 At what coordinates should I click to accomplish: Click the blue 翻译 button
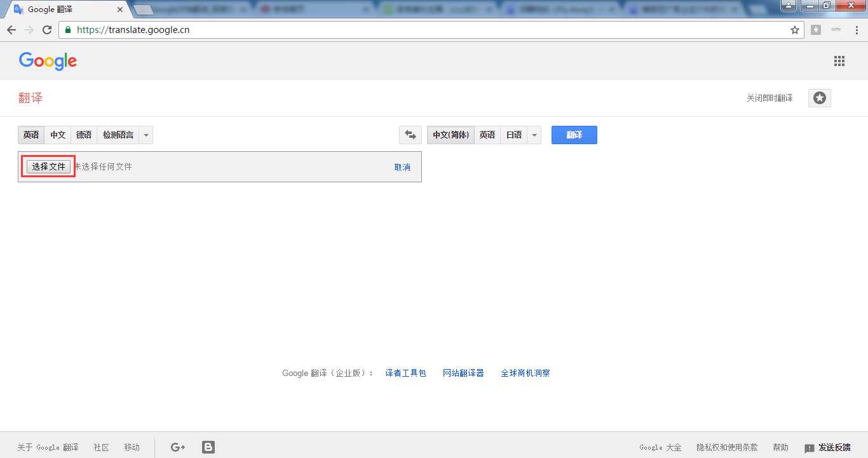tap(574, 135)
